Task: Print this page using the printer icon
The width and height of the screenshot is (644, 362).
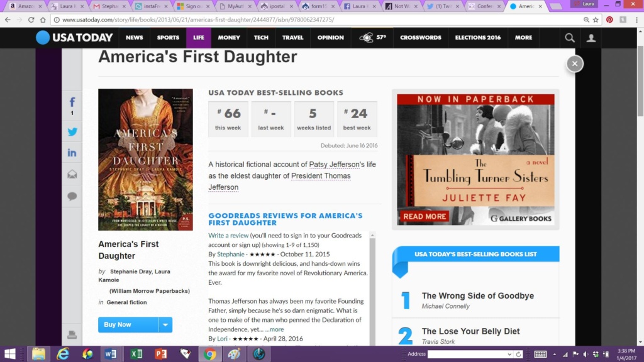Action: (72, 334)
